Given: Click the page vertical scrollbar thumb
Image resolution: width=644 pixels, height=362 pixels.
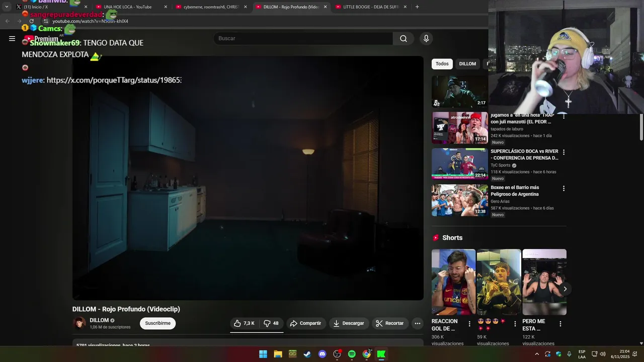Looking at the screenshot, I should click(641, 127).
